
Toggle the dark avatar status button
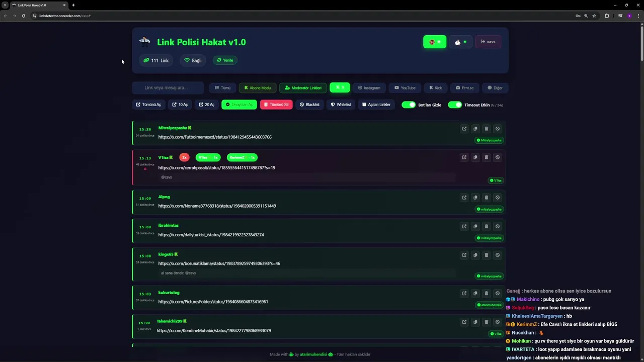click(x=460, y=42)
